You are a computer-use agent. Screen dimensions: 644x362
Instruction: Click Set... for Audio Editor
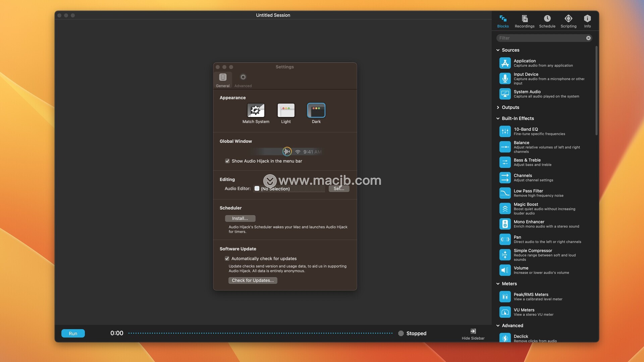339,188
